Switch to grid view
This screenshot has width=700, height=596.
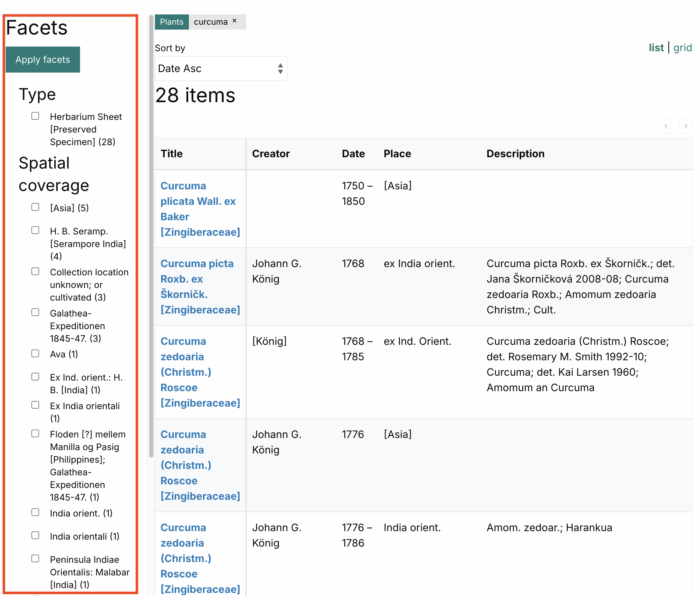[x=682, y=48]
